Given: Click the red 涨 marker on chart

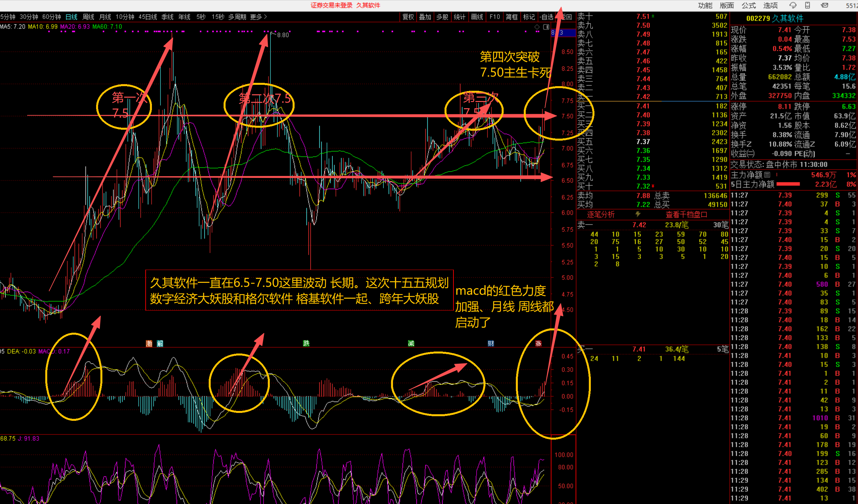Looking at the screenshot, I should pos(538,343).
